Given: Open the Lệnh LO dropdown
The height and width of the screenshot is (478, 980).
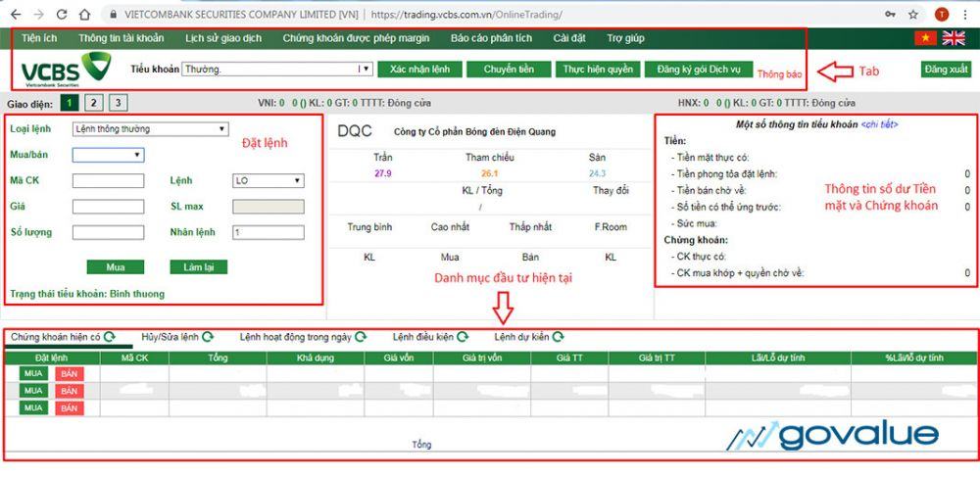Looking at the screenshot, I should tap(269, 180).
